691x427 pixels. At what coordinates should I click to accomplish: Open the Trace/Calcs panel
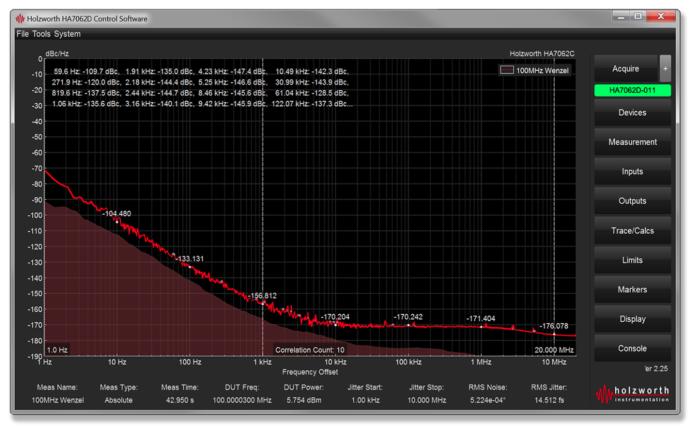pyautogui.click(x=632, y=230)
